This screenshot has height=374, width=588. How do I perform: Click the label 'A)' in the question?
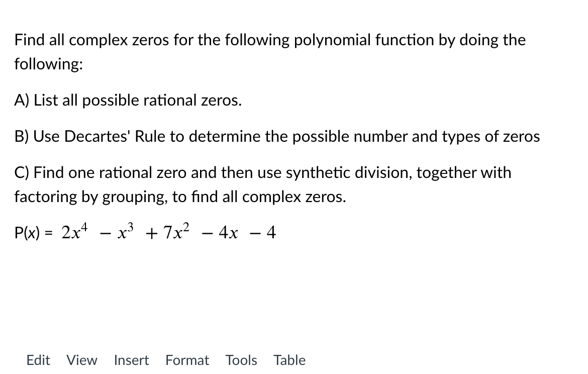(x=21, y=100)
